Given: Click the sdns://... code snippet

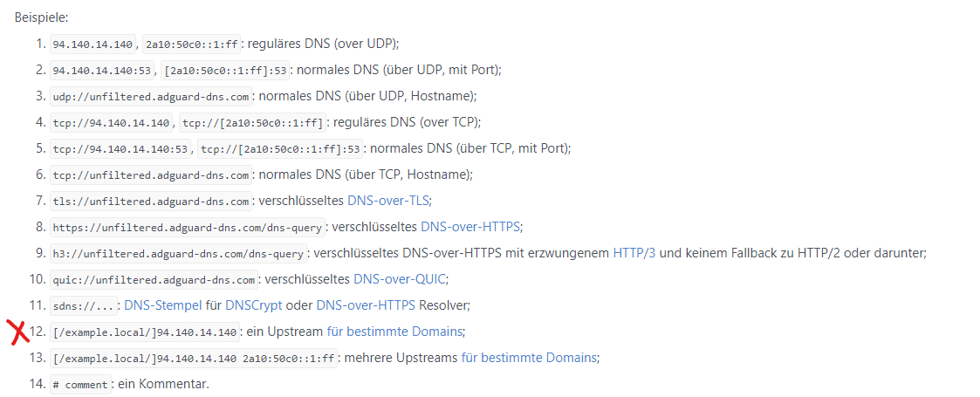Looking at the screenshot, I should point(84,305).
